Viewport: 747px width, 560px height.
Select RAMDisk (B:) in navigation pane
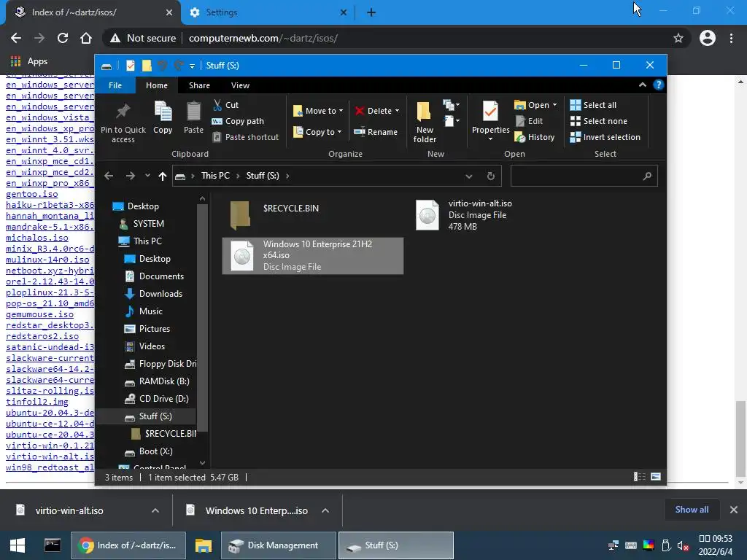(164, 381)
